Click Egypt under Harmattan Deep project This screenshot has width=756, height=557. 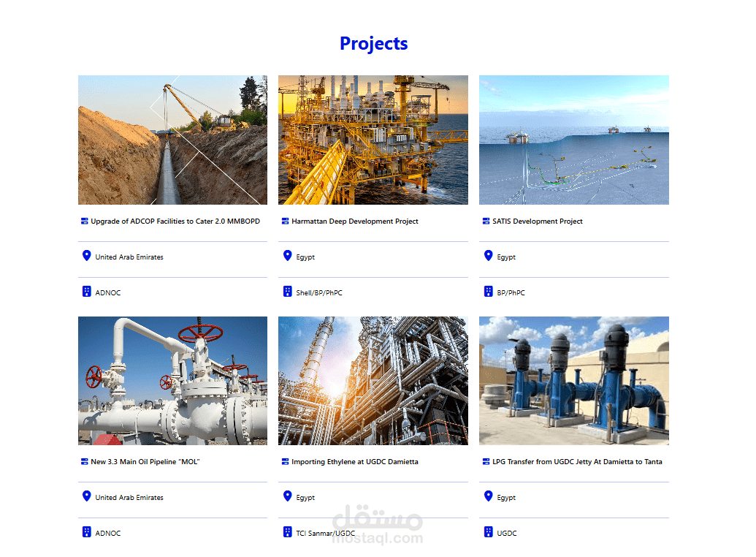305,257
